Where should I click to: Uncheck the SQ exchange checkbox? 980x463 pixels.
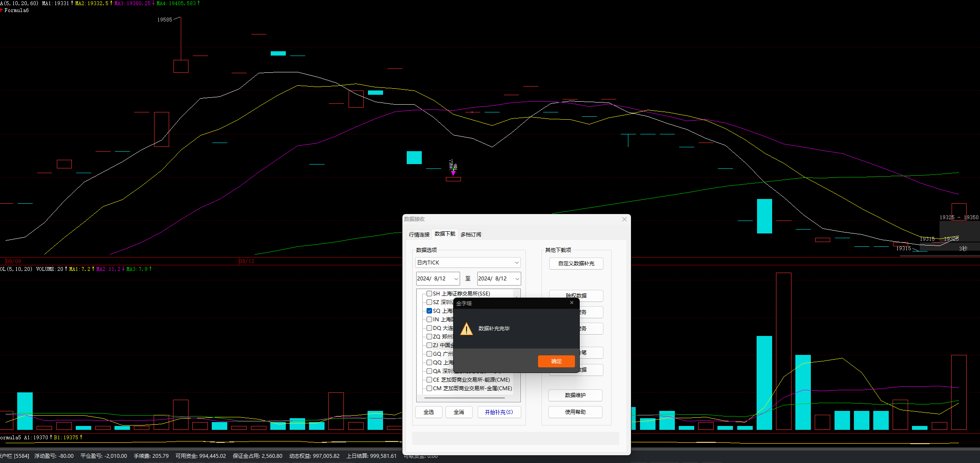pos(429,311)
